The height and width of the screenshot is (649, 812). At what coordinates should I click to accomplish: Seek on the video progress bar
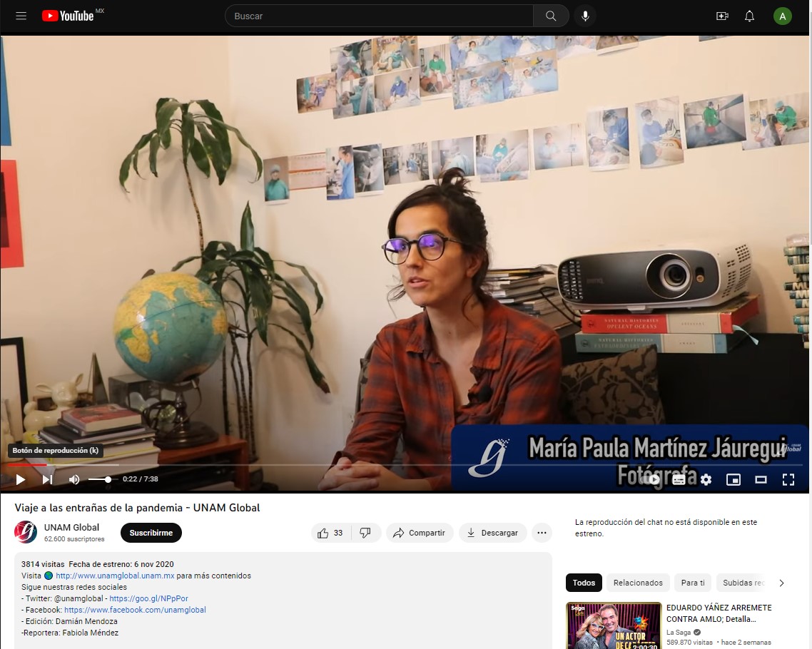coord(404,465)
